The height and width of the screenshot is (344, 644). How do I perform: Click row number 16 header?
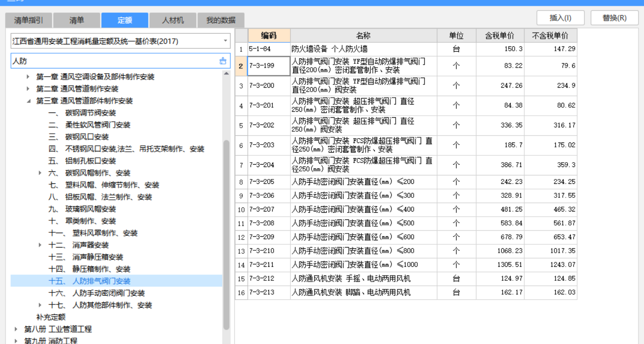241,292
